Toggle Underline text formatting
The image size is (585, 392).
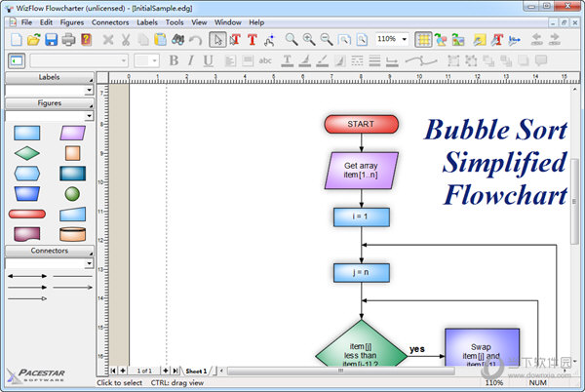(208, 60)
